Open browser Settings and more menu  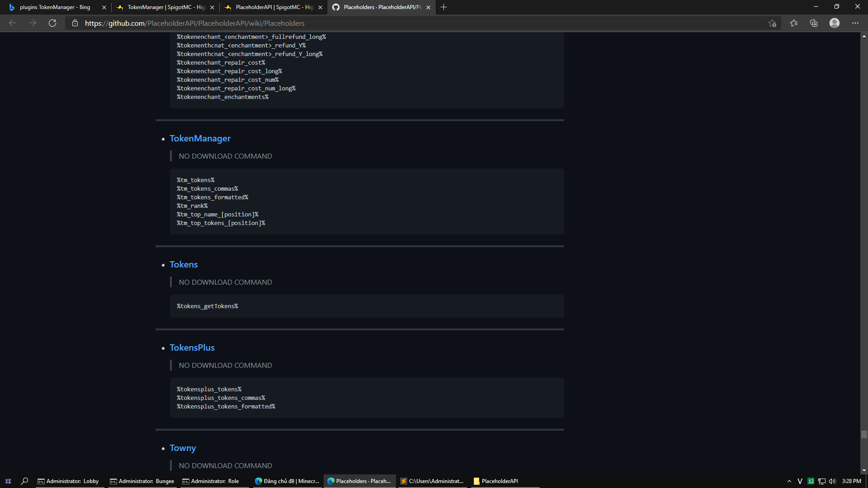pyautogui.click(x=855, y=23)
